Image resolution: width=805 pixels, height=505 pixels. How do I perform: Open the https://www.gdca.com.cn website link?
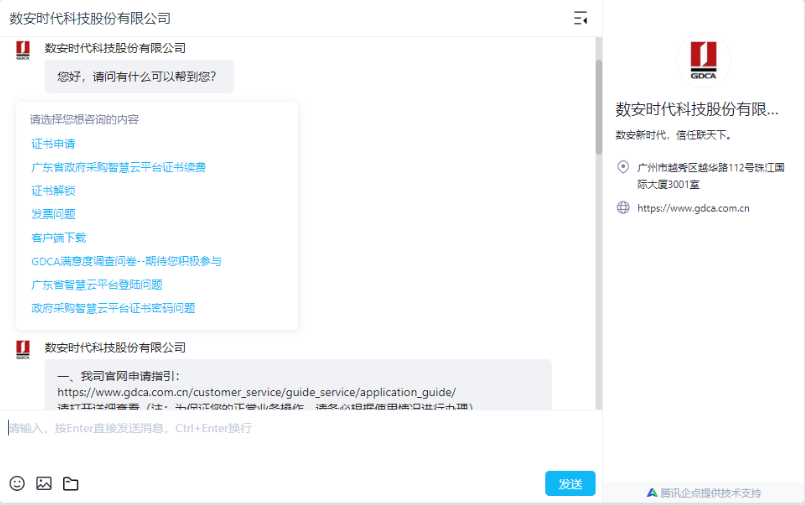[693, 208]
